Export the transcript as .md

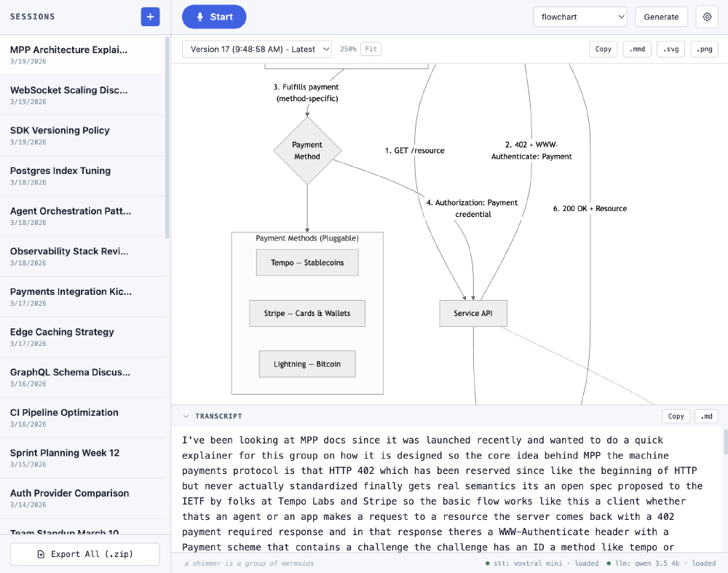point(705,416)
